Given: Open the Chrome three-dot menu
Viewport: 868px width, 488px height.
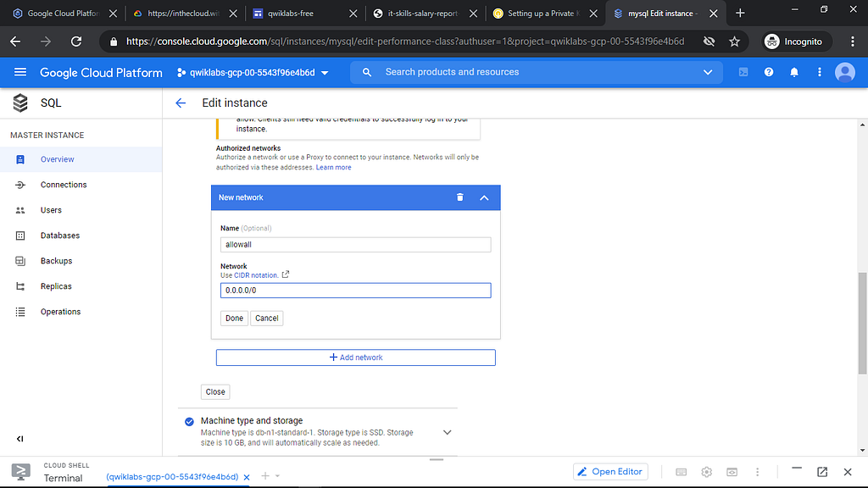Looking at the screenshot, I should point(853,42).
